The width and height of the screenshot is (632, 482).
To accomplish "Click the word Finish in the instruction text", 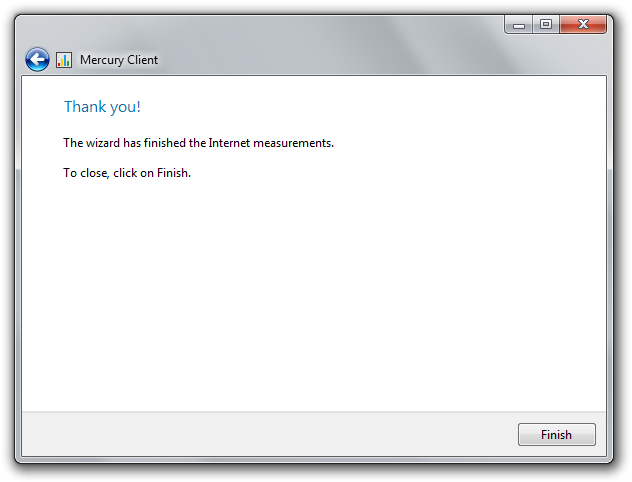I will coord(173,173).
